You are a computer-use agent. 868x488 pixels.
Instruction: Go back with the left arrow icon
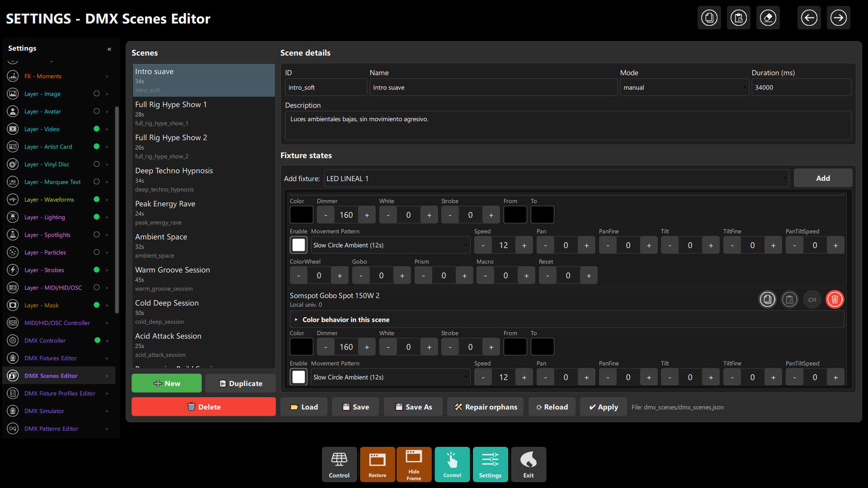(x=809, y=18)
